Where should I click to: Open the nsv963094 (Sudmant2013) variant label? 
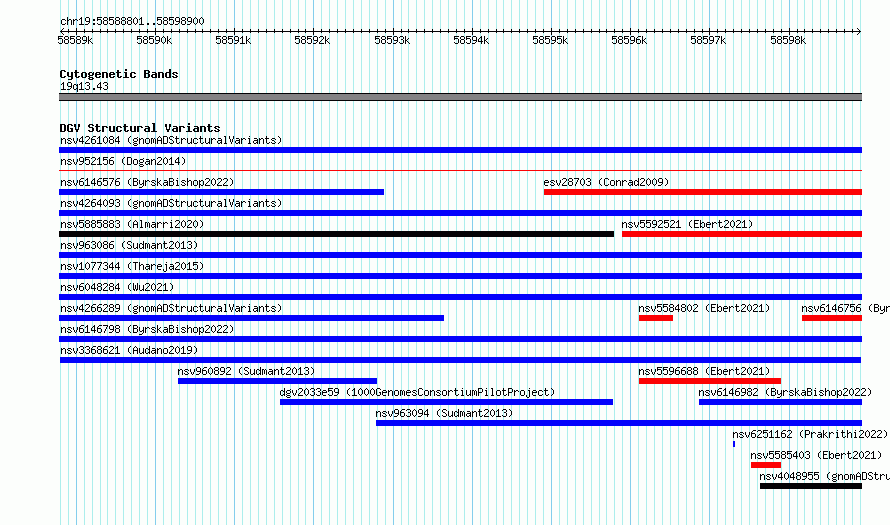(444, 413)
